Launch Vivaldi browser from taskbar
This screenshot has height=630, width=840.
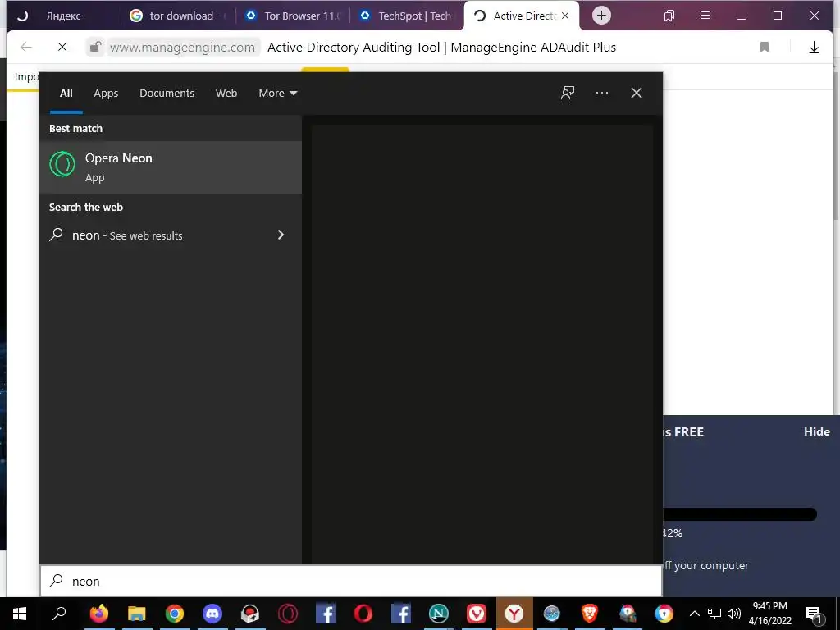(x=477, y=614)
